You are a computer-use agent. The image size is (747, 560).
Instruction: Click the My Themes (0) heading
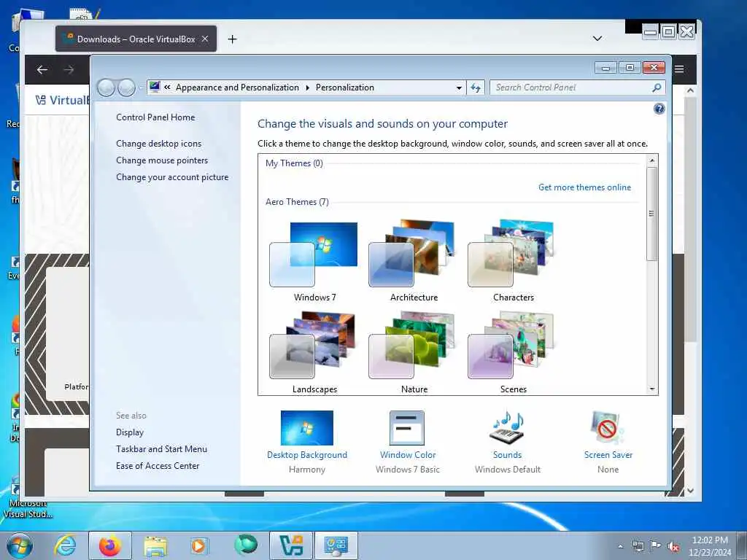[x=294, y=163]
